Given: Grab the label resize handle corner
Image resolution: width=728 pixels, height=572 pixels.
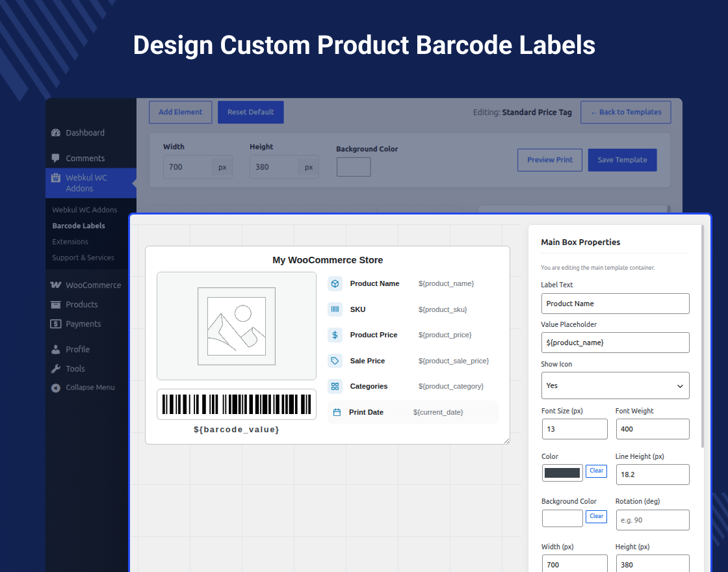Looking at the screenshot, I should (x=506, y=441).
